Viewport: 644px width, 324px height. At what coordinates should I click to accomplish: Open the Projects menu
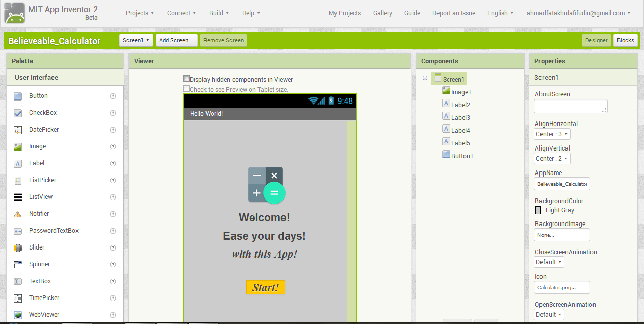[140, 13]
